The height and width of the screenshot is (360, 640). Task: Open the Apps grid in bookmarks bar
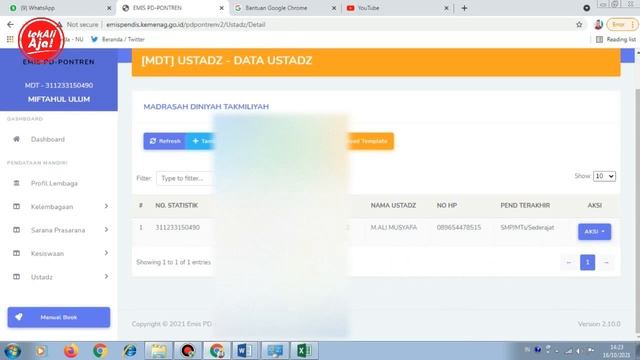coord(10,39)
